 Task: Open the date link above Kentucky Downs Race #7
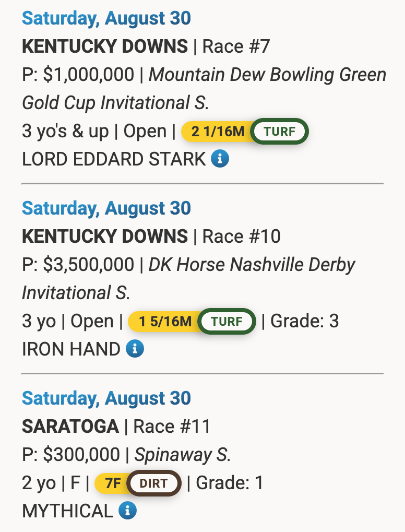[x=106, y=18]
